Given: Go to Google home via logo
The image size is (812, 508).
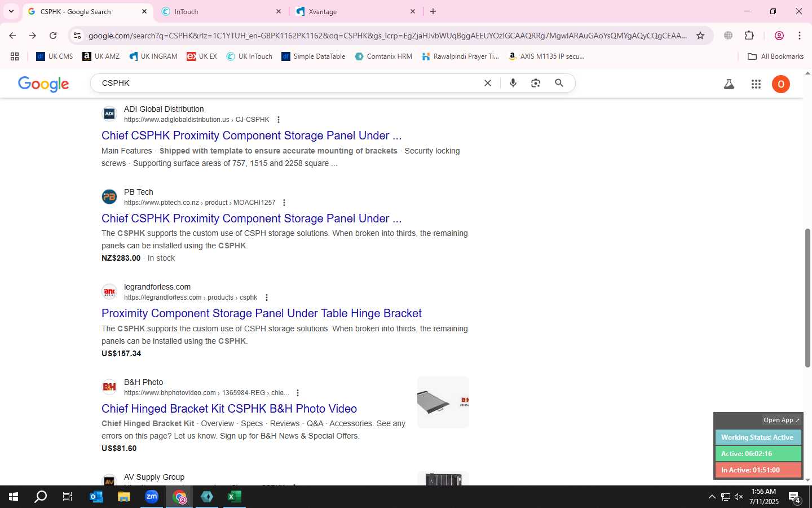Looking at the screenshot, I should tap(43, 84).
